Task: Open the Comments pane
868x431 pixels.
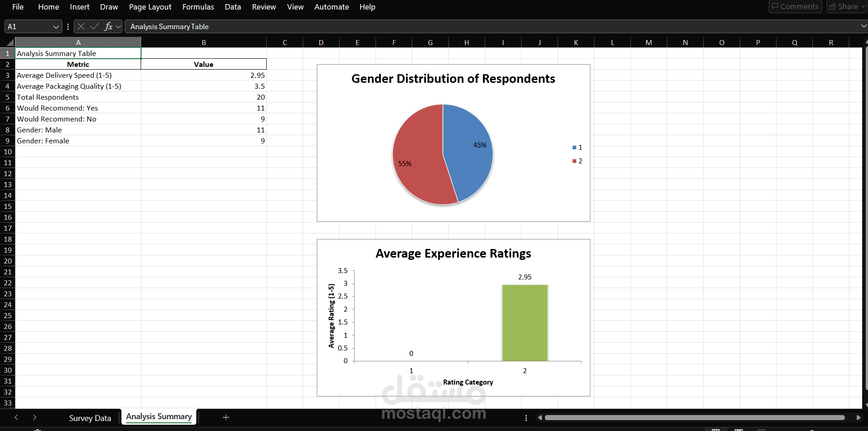Action: coord(795,6)
